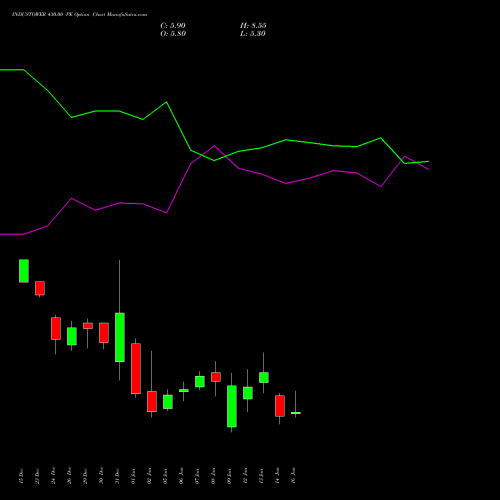Image resolution: width=500 pixels, height=500 pixels.
Task: Click the INDUSTOWER PE Option chart title
Action: click(79, 15)
